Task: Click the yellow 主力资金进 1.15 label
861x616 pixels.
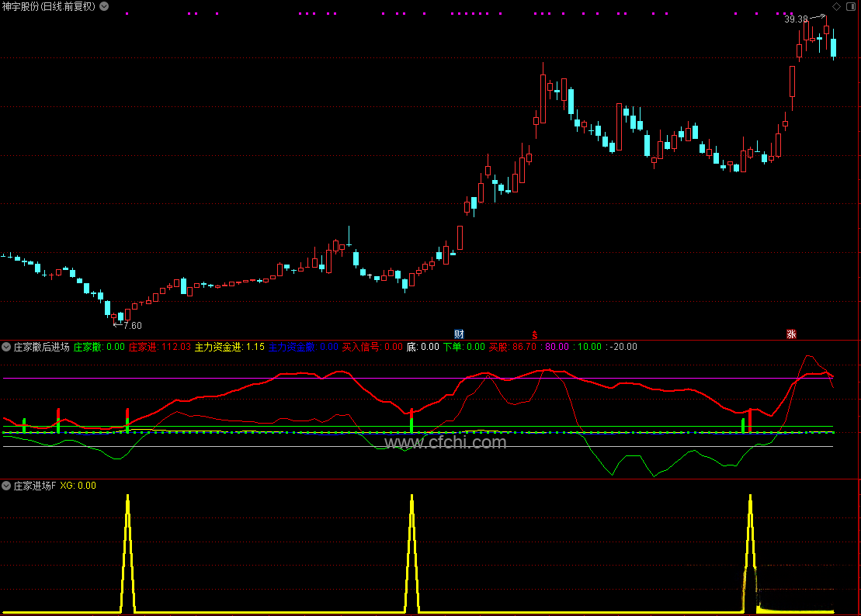Action: [229, 347]
